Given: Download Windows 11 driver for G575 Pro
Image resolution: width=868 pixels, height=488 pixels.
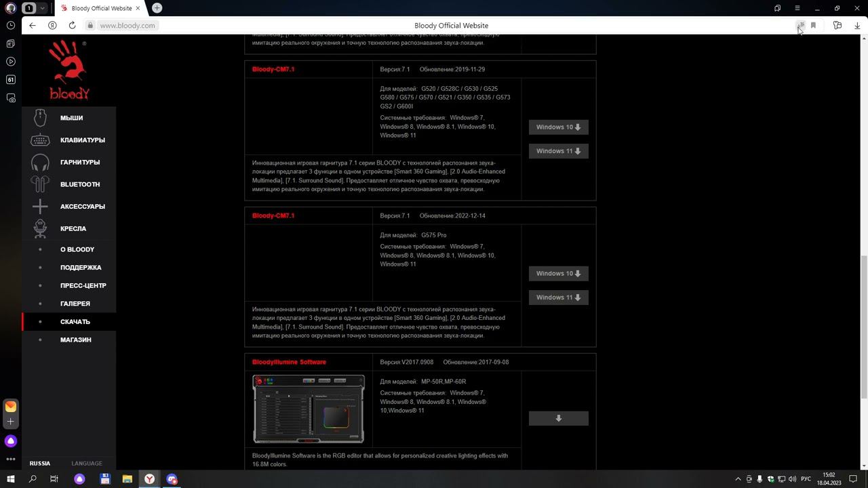Looking at the screenshot, I should [x=558, y=298].
